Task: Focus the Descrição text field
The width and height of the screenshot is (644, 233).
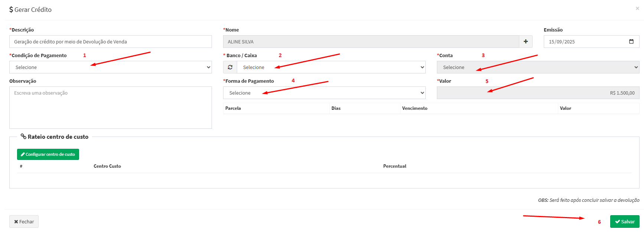Action: (x=110, y=42)
